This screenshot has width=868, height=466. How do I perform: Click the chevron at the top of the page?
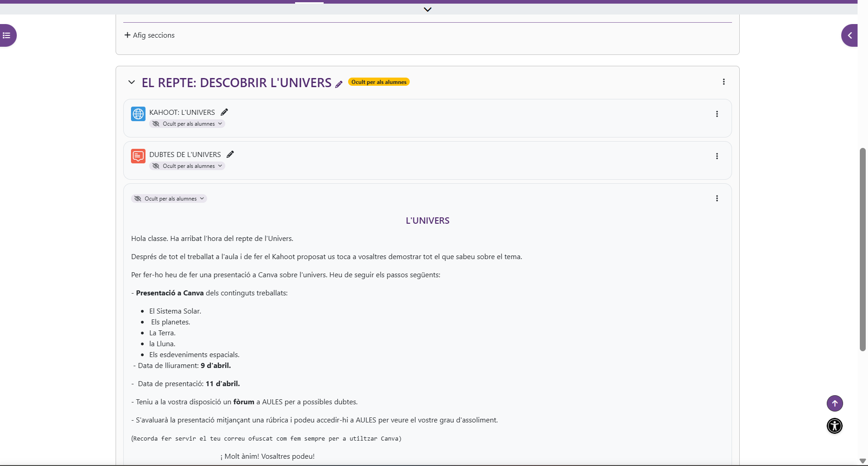coord(427,10)
